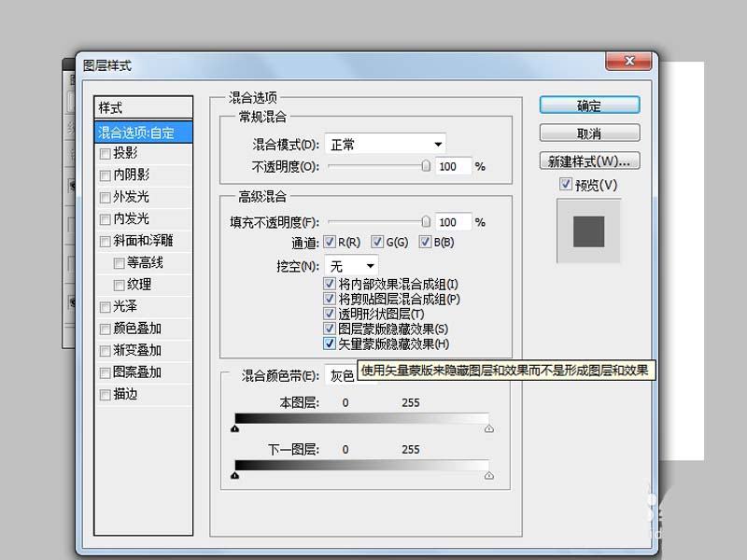Enable the 渐变叠加 checkbox
This screenshot has height=560, width=747.
click(106, 351)
